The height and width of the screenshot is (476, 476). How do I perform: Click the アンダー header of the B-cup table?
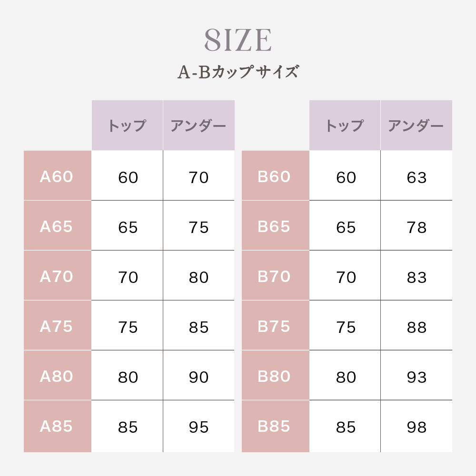point(416,126)
